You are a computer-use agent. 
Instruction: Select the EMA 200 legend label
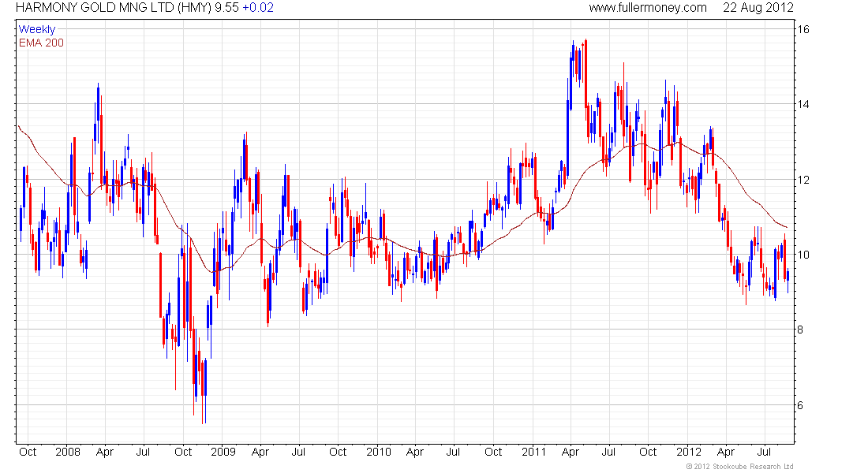(41, 43)
